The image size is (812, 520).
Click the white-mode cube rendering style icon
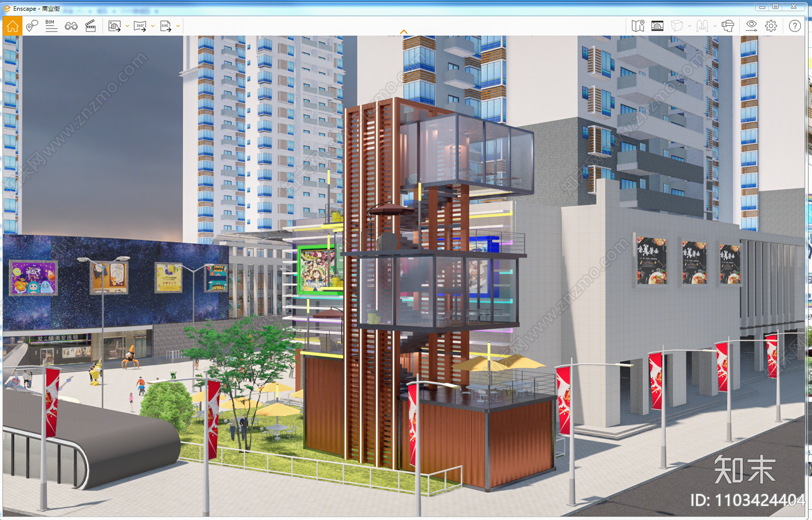pos(677,26)
